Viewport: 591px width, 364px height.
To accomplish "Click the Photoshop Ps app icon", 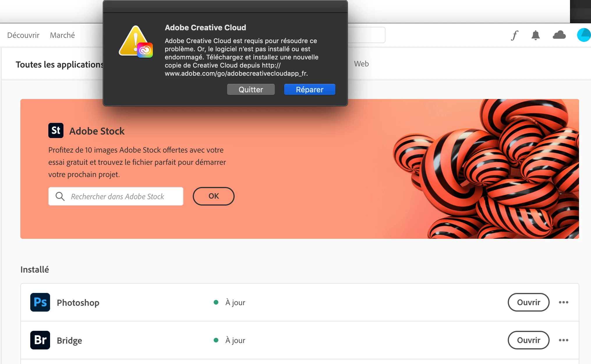I will 40,302.
